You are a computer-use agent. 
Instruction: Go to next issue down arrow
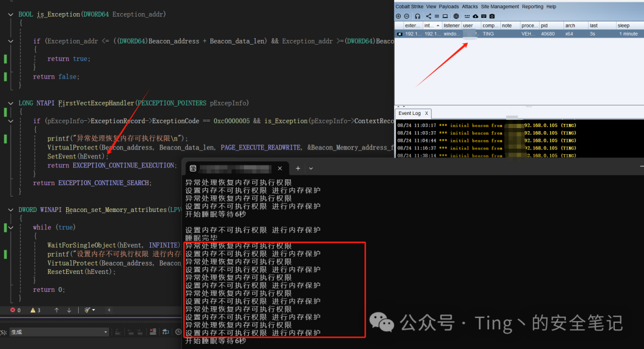coord(69,310)
